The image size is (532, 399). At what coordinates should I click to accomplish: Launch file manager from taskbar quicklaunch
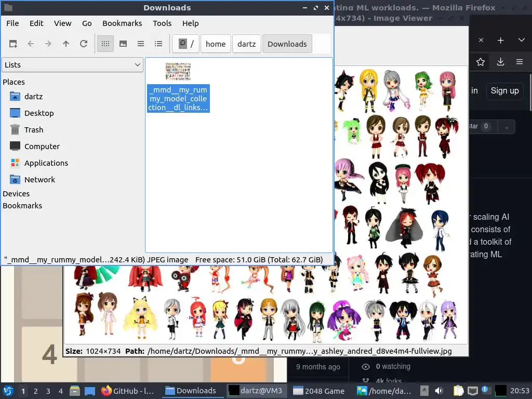coord(75,391)
